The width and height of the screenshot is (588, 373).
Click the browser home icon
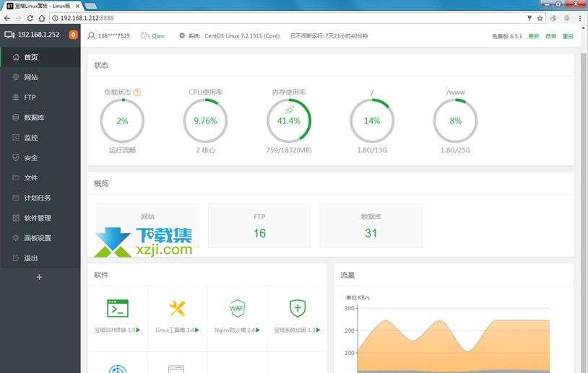point(42,18)
